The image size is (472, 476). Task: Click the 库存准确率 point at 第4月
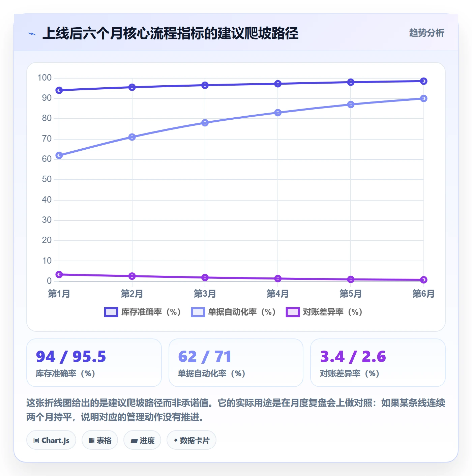278,84
